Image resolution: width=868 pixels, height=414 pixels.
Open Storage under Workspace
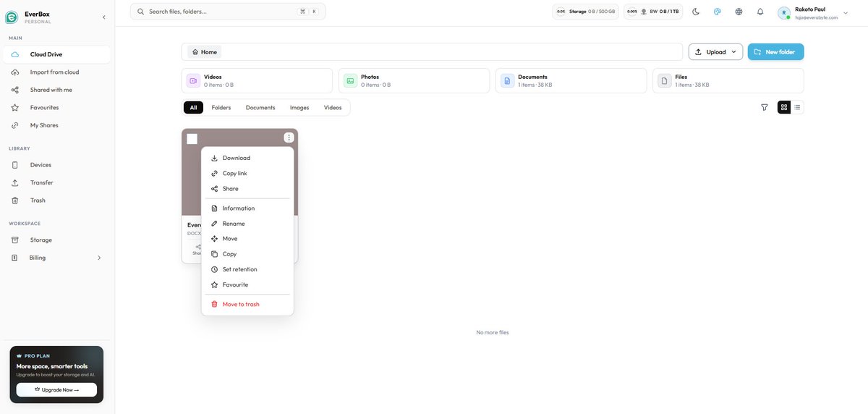(x=56, y=240)
